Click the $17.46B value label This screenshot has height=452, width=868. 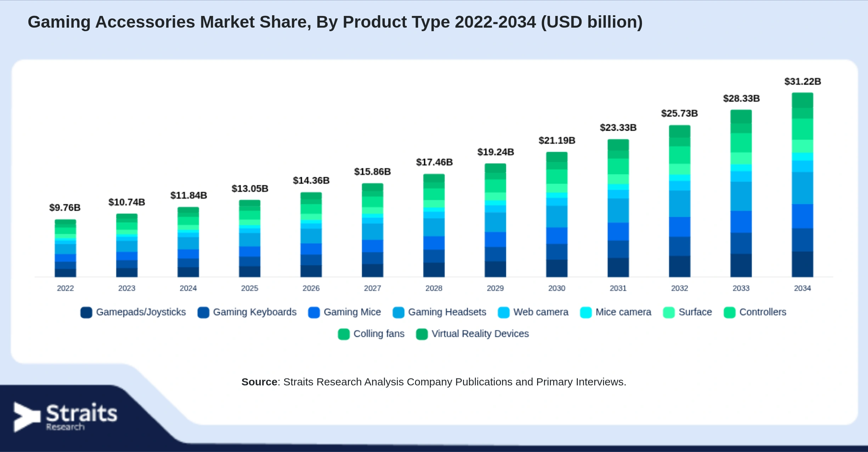pyautogui.click(x=435, y=162)
